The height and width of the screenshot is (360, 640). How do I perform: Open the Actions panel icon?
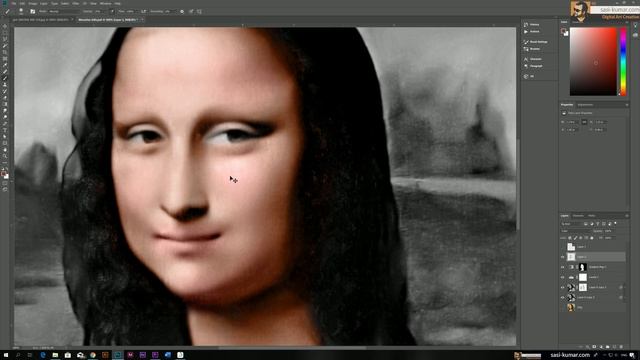point(526,31)
